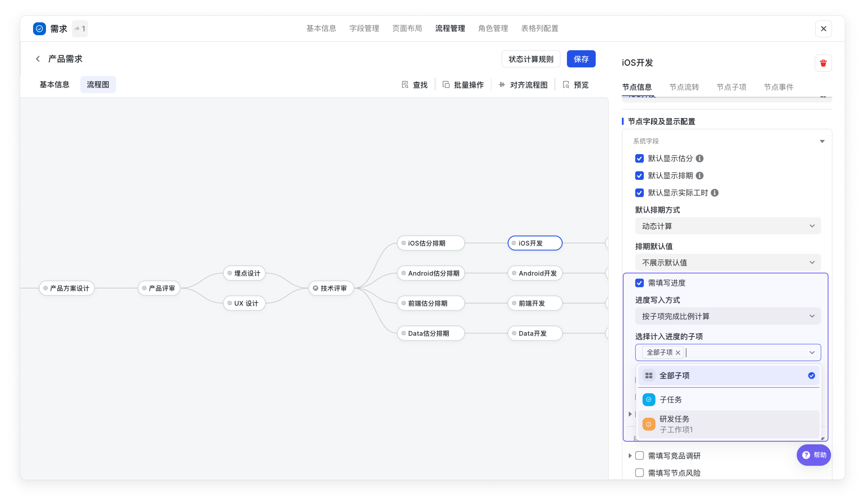Select the Data估分排期 node
Screen dimensions: 865x504
[430, 333]
